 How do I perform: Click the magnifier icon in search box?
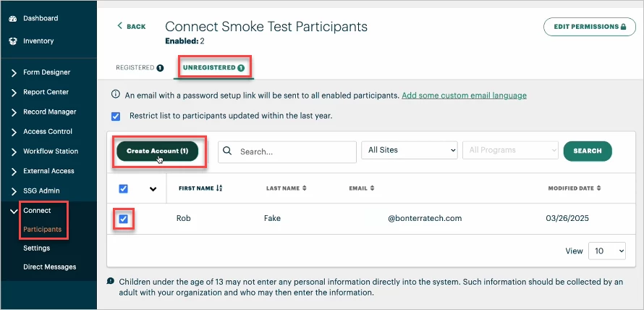coord(227,151)
